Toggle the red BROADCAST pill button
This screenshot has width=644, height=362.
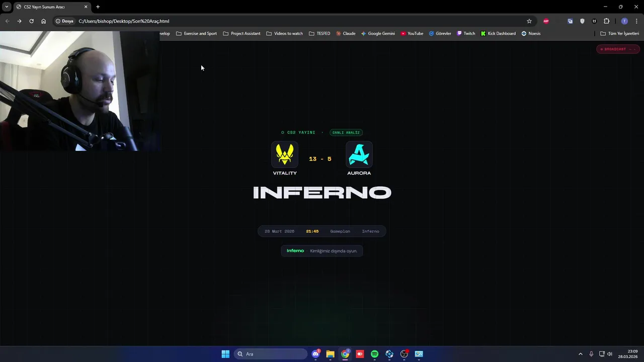[x=618, y=49]
